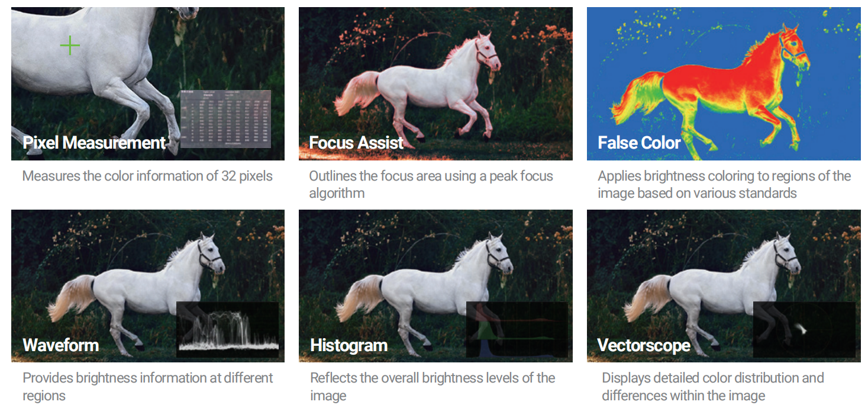Select the Pixel Measurement title
The height and width of the screenshot is (408, 868).
(94, 143)
